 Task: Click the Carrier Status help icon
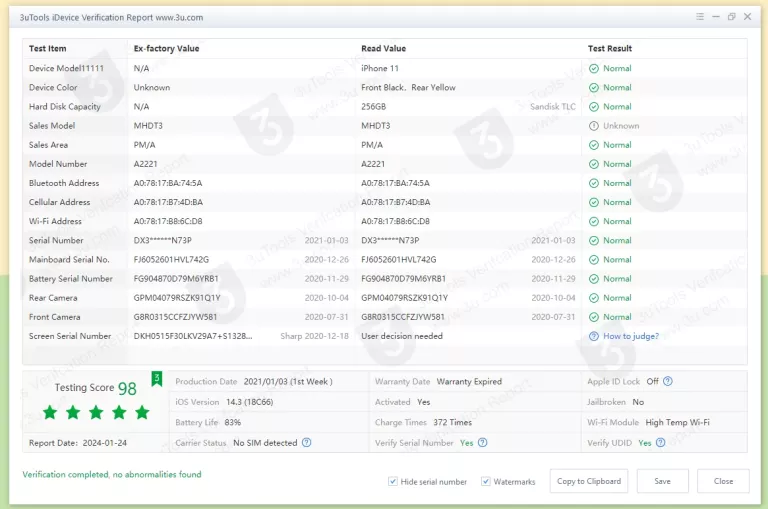(307, 442)
